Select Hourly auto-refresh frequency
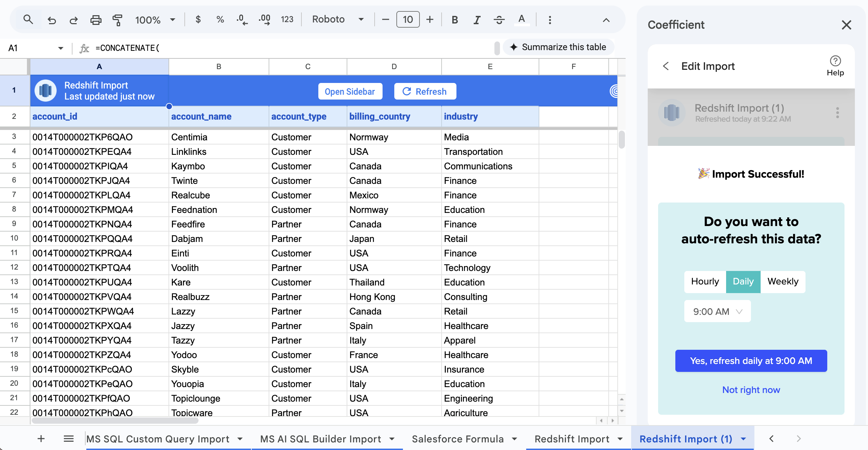 704,281
